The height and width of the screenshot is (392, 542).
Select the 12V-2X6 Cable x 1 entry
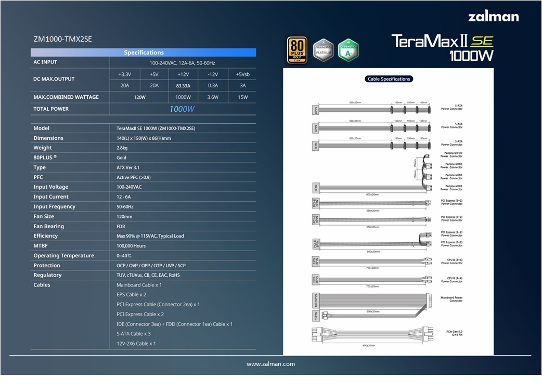(x=136, y=344)
